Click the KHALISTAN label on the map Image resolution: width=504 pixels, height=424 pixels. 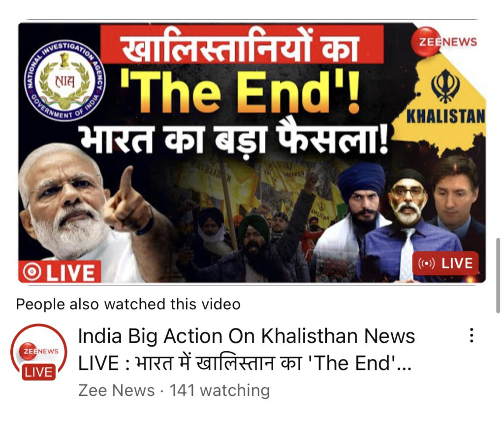[x=445, y=116]
